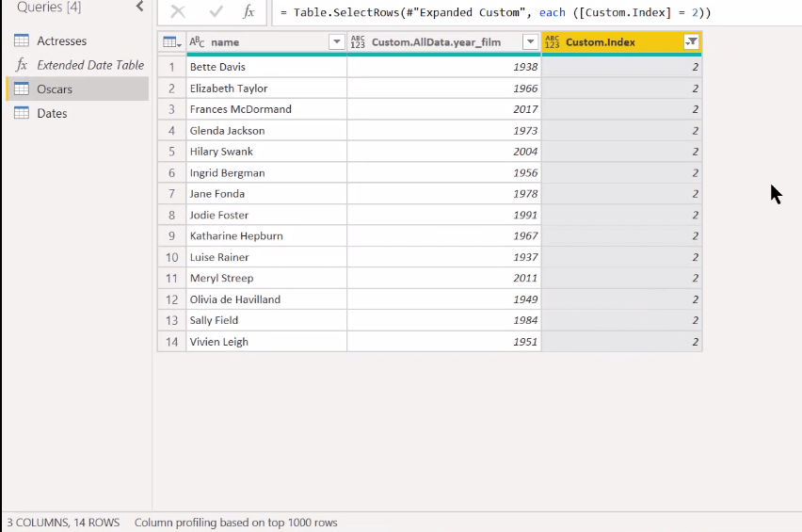The height and width of the screenshot is (532, 802).
Task: Click the year 2017 cell
Action: point(444,109)
